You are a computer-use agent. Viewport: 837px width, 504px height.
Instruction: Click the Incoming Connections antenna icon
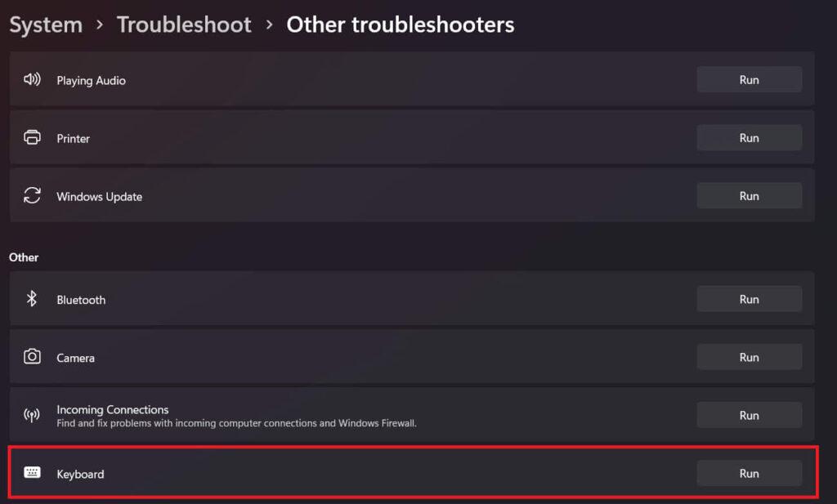tap(32, 415)
